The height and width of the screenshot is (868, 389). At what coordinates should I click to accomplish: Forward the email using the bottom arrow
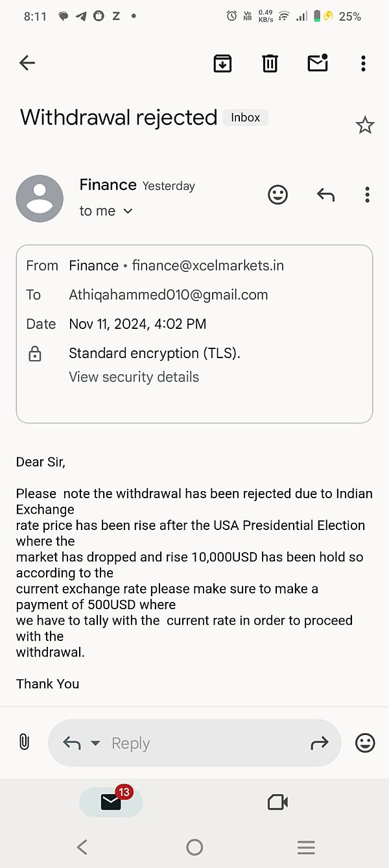[x=320, y=743]
